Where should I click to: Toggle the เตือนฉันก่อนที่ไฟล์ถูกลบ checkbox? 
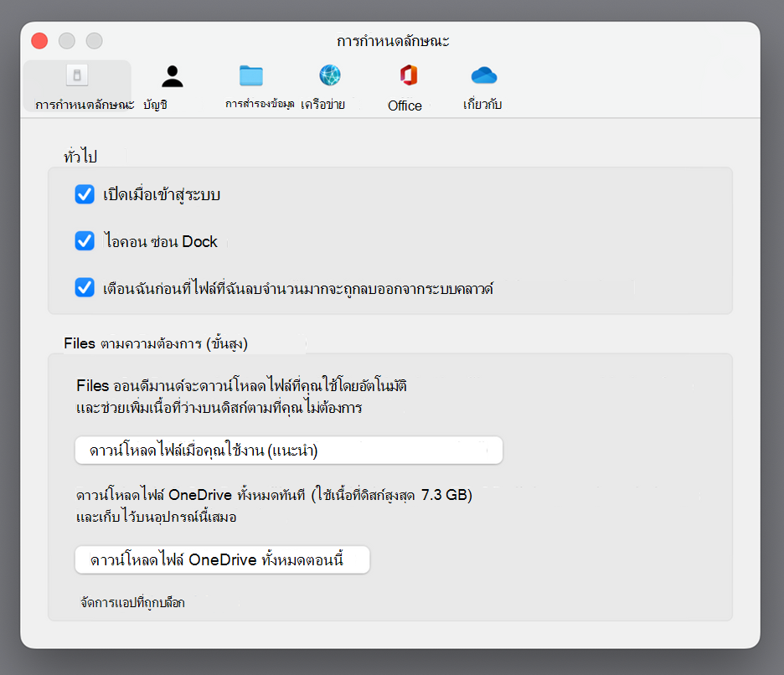click(85, 287)
